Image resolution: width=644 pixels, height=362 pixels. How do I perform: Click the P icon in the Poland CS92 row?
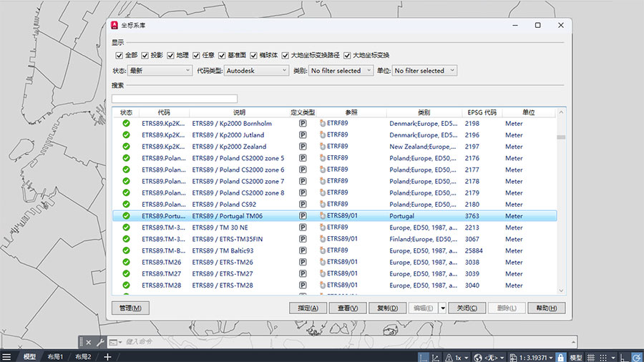coord(303,205)
